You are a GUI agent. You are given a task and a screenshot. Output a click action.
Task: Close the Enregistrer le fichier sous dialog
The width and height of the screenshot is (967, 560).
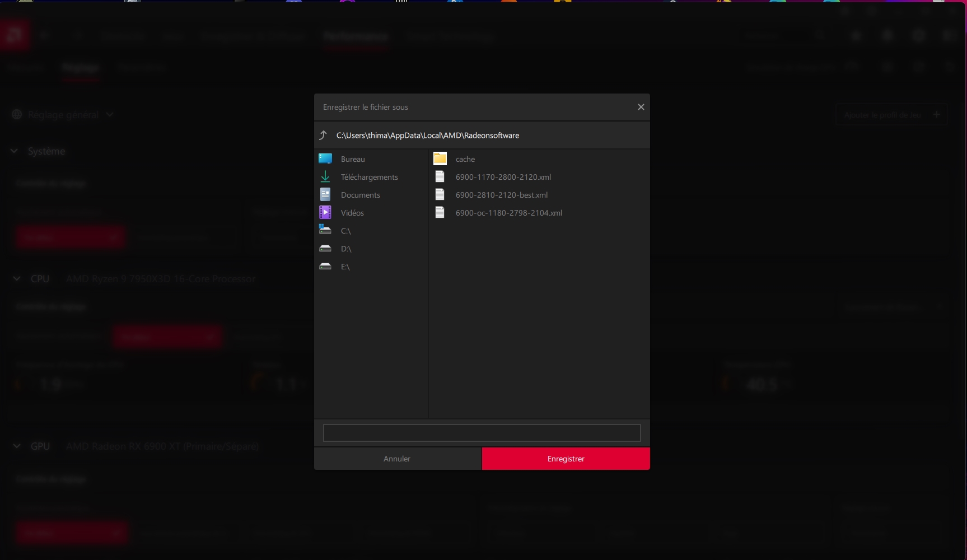click(641, 107)
